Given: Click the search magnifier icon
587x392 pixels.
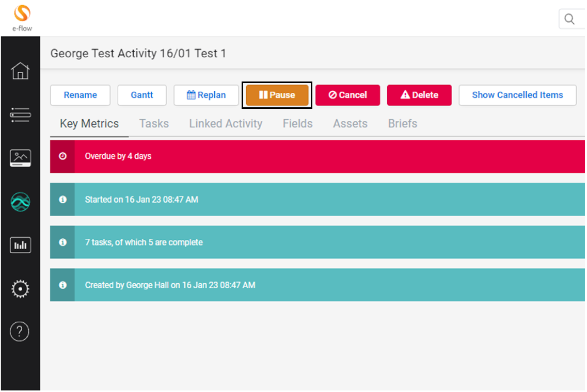Looking at the screenshot, I should pyautogui.click(x=569, y=19).
